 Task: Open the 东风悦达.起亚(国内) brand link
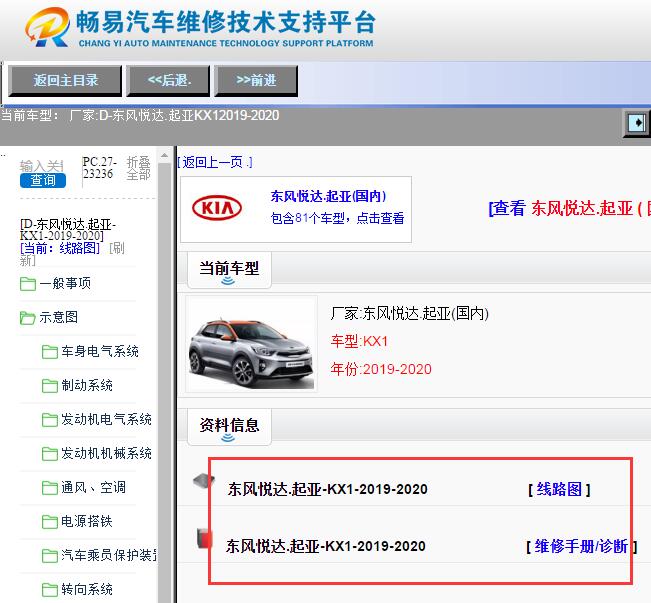click(328, 196)
